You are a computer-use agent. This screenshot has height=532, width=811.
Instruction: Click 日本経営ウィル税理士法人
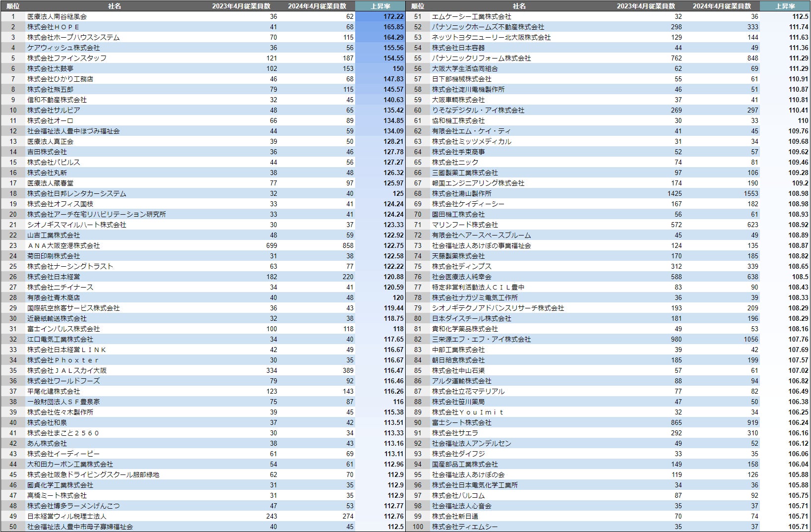coord(67,516)
